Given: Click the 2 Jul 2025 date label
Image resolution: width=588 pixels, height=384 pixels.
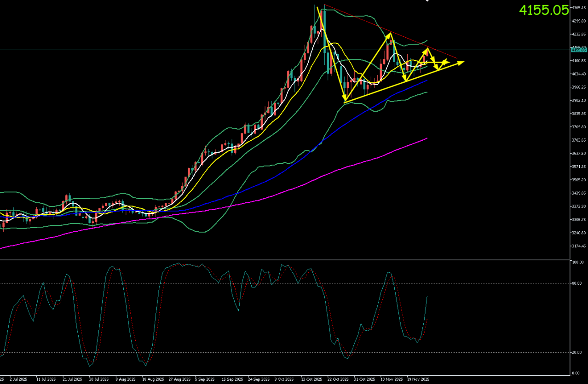Looking at the screenshot, I should (x=18, y=379).
